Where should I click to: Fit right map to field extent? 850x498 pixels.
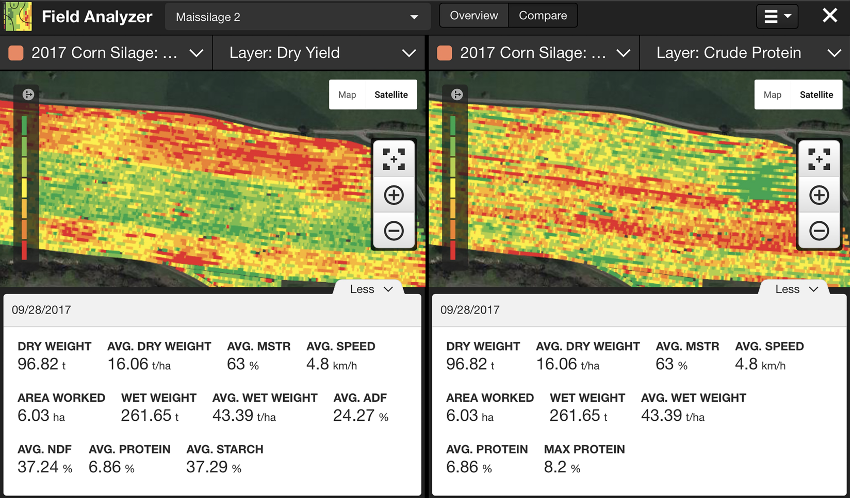pos(819,159)
